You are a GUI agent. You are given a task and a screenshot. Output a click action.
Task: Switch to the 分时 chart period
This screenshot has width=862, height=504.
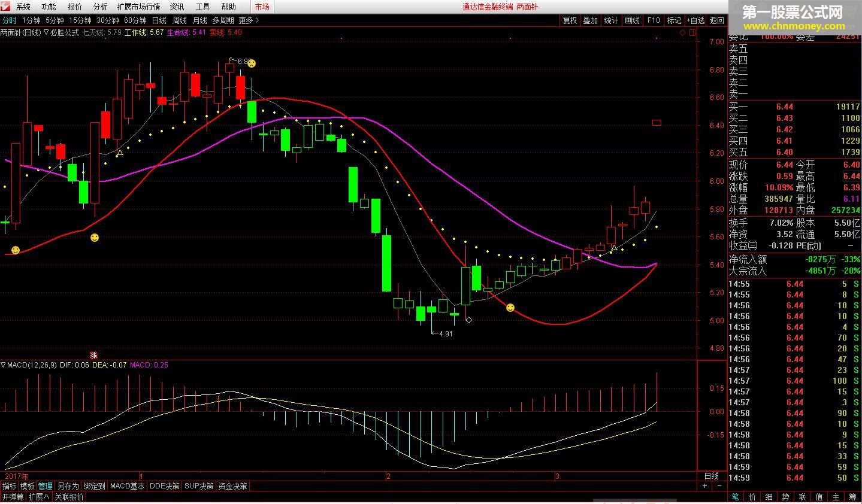click(x=9, y=20)
